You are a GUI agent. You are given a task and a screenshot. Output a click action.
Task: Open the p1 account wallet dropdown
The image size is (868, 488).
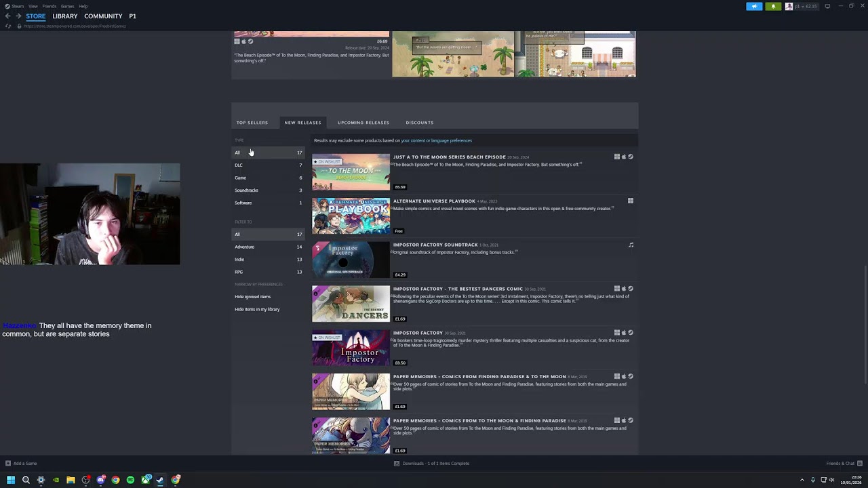[x=806, y=6]
